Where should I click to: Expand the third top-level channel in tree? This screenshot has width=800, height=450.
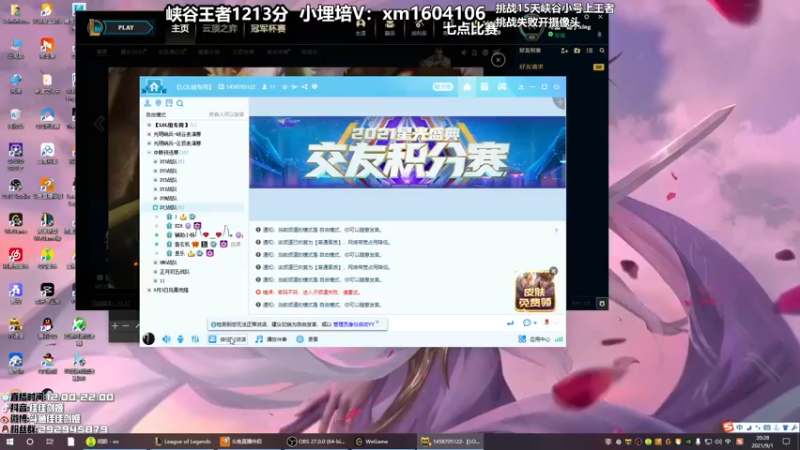[149, 143]
